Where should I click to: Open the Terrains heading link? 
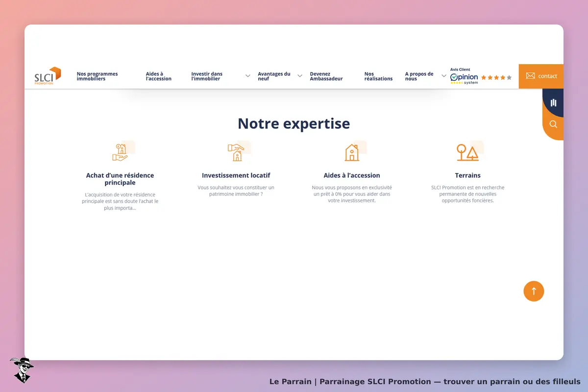[467, 175]
